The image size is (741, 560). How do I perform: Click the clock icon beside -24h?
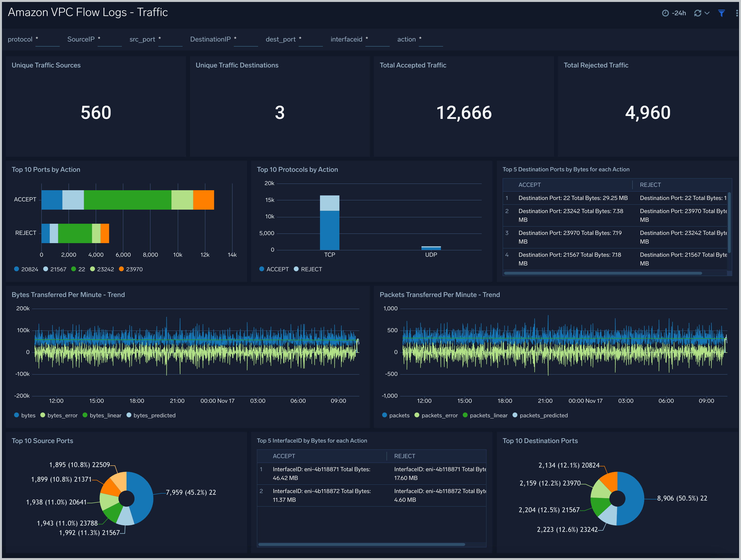(x=665, y=13)
